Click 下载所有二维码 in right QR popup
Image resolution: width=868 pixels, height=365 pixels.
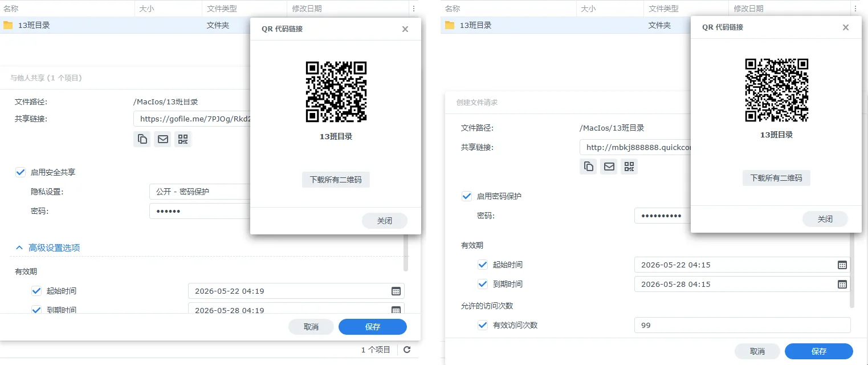776,178
